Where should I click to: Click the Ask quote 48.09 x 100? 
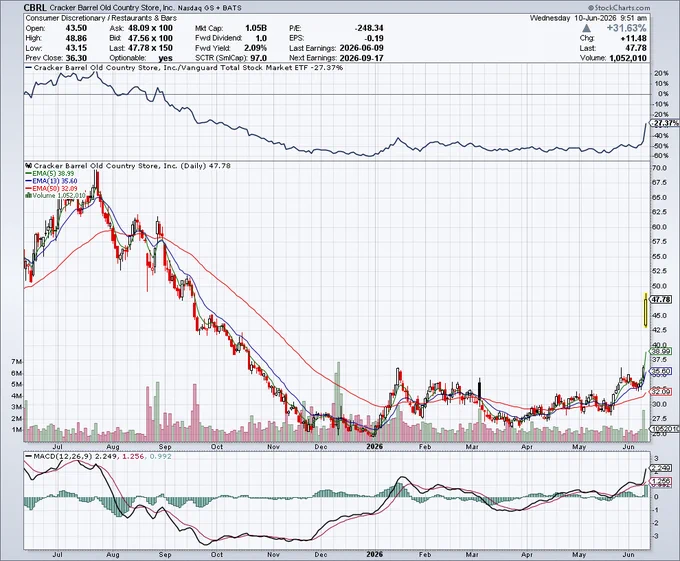(150, 28)
